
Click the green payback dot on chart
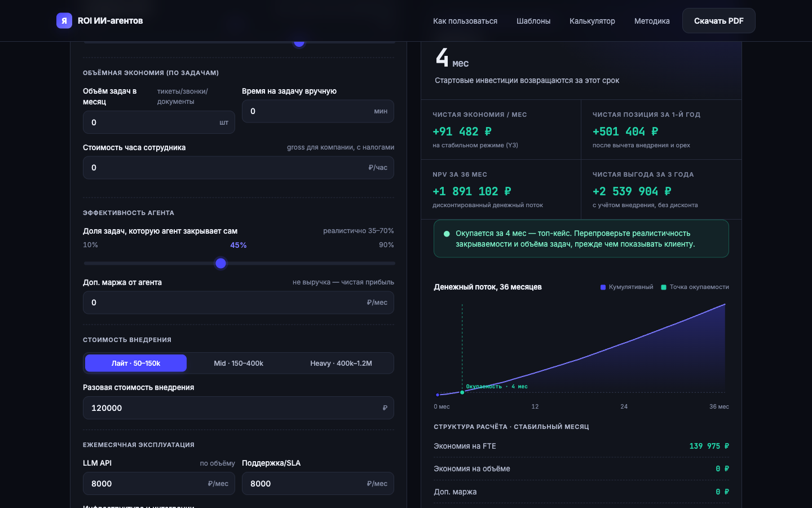coord(462,392)
